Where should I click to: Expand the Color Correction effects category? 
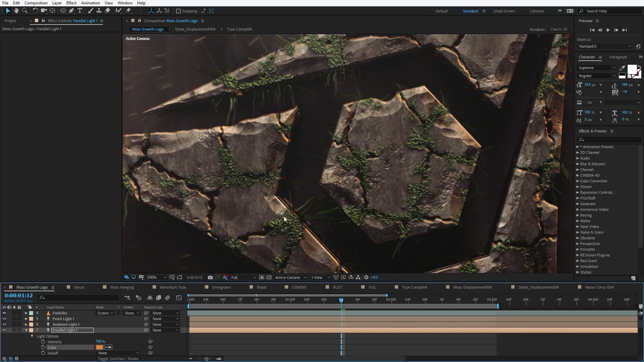(x=578, y=181)
